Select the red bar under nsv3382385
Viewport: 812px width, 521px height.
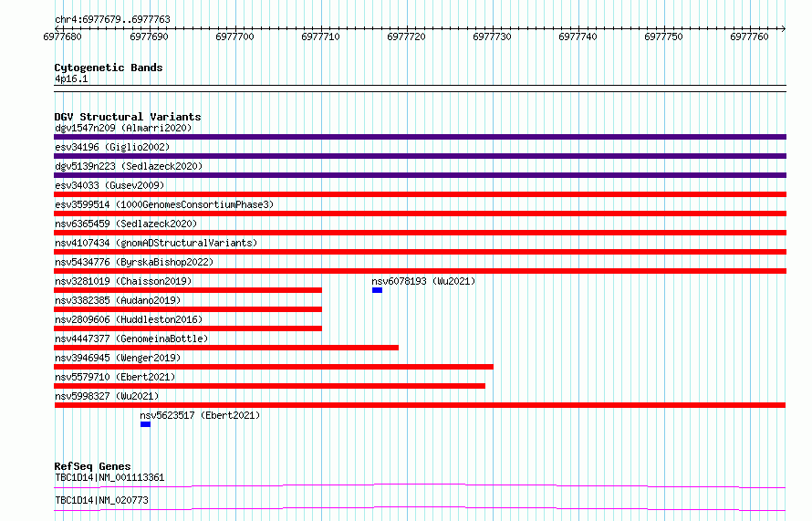click(188, 309)
